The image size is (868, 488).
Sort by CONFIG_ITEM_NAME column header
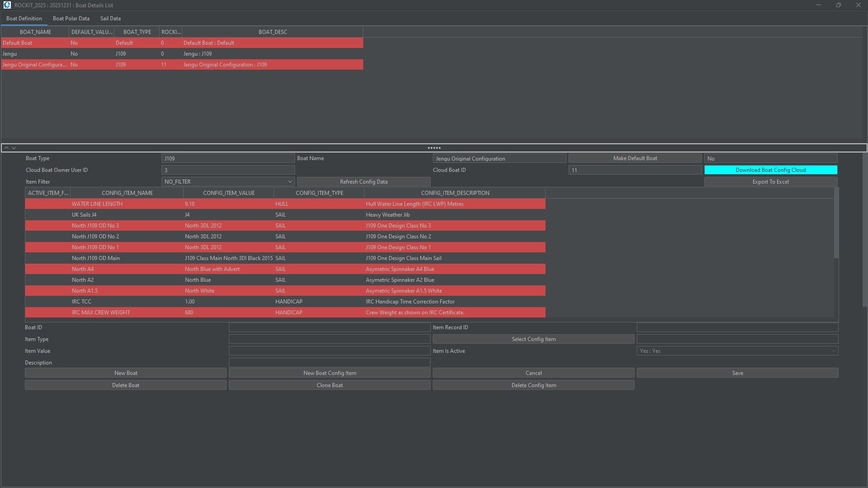coord(127,193)
